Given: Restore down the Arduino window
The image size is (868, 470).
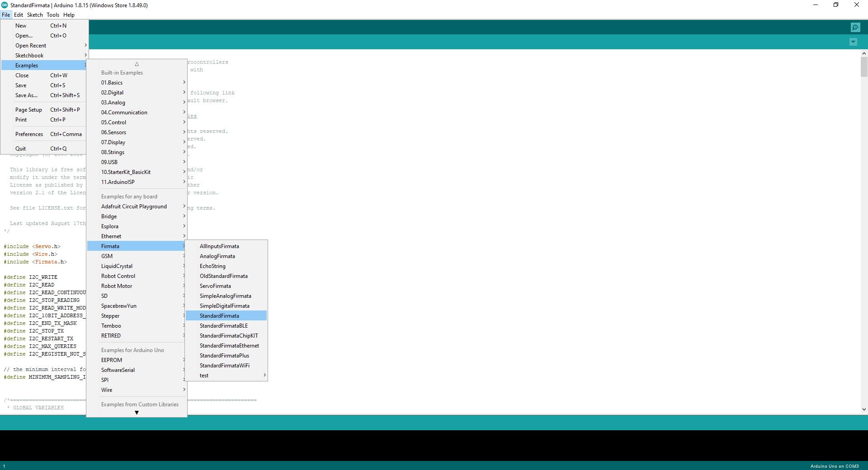Looking at the screenshot, I should point(836,5).
